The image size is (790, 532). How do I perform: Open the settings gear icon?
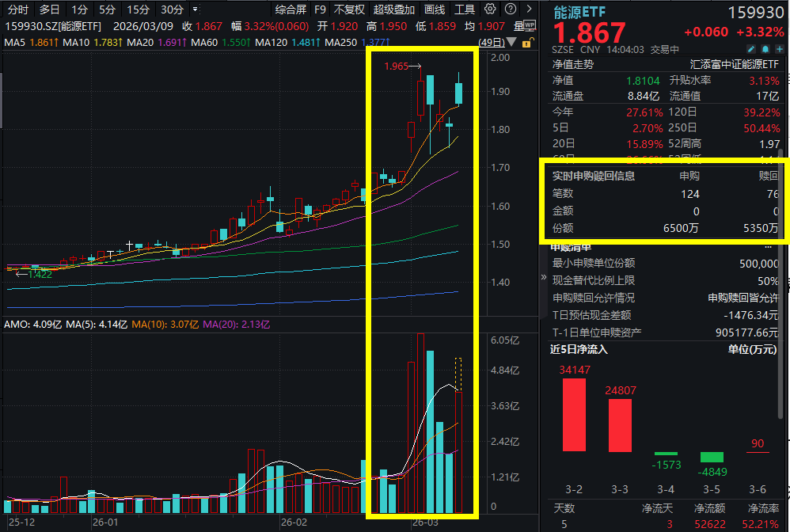click(x=490, y=9)
